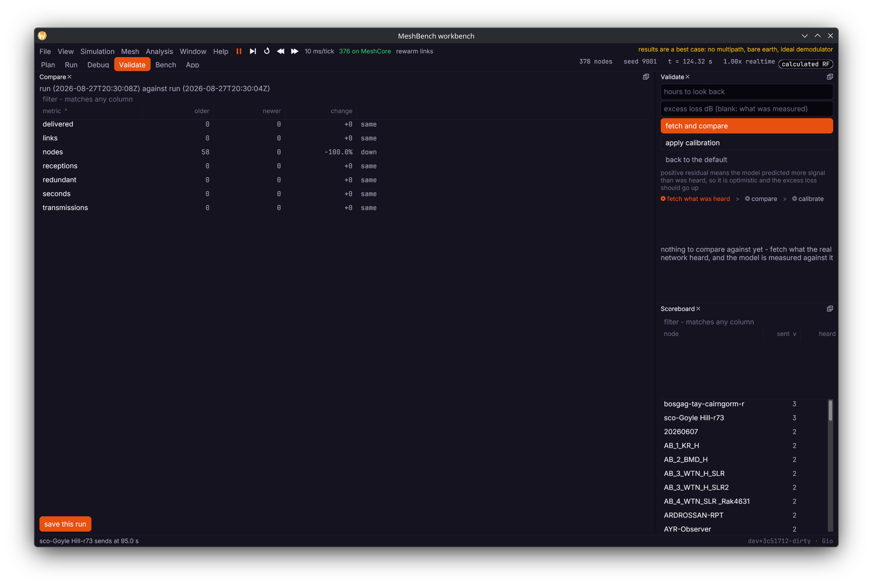The width and height of the screenshot is (873, 588).
Task: Click back to the default
Action: click(x=696, y=160)
